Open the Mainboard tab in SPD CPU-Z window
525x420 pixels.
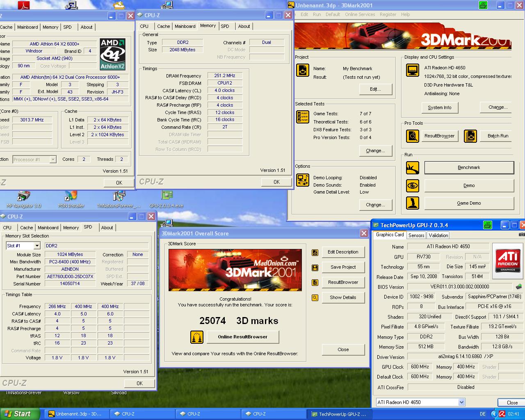(x=48, y=228)
